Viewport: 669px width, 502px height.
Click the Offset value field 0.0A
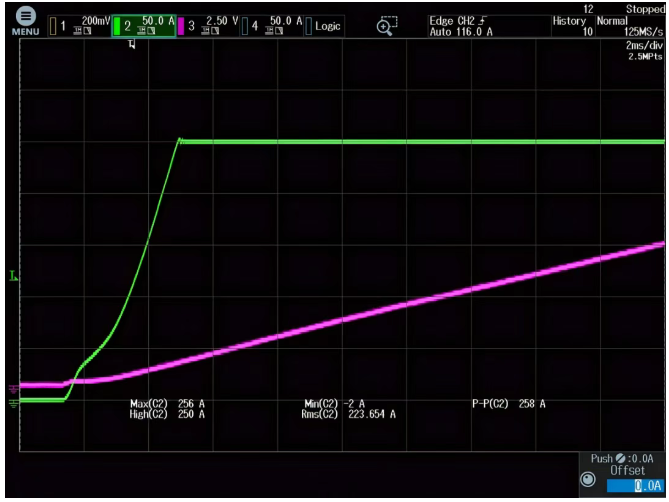(x=632, y=485)
